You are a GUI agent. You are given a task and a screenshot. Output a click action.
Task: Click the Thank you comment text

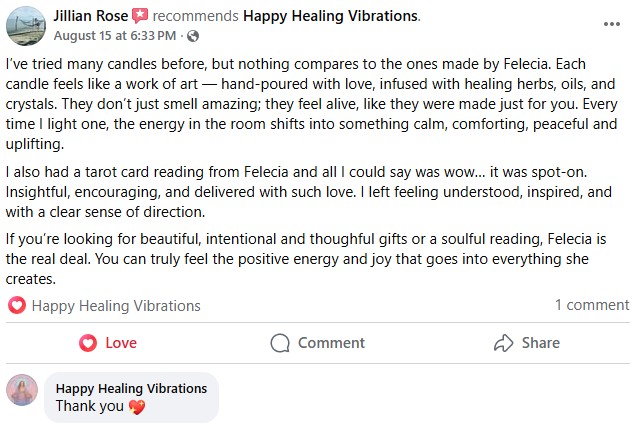tap(90, 406)
